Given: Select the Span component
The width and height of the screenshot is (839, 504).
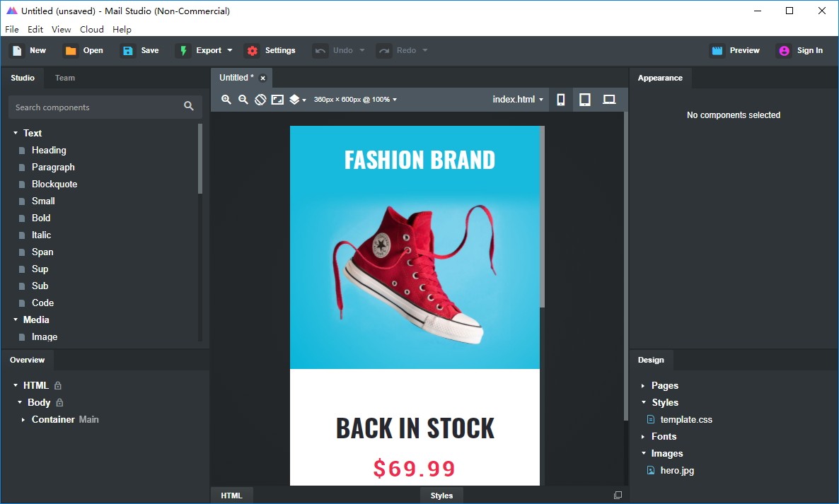Looking at the screenshot, I should pos(42,252).
